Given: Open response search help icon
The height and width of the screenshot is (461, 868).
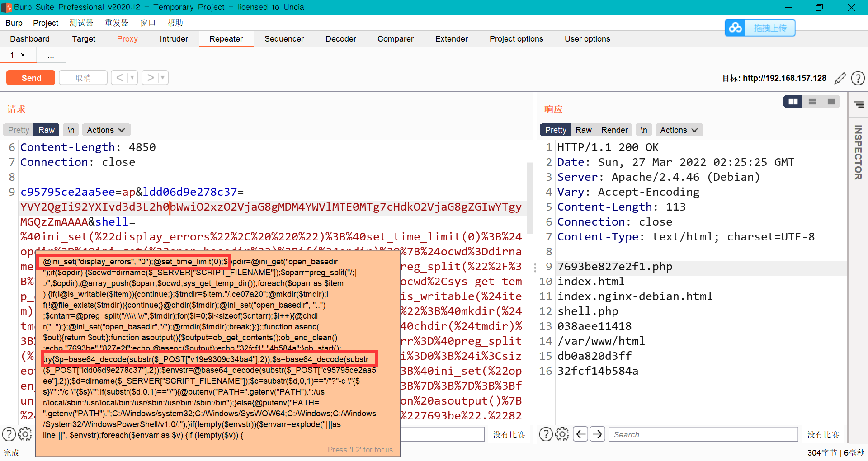Looking at the screenshot, I should pyautogui.click(x=546, y=434).
